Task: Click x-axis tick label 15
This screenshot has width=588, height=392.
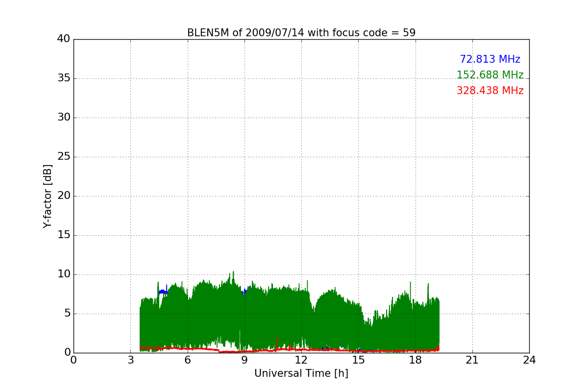Action: (358, 360)
